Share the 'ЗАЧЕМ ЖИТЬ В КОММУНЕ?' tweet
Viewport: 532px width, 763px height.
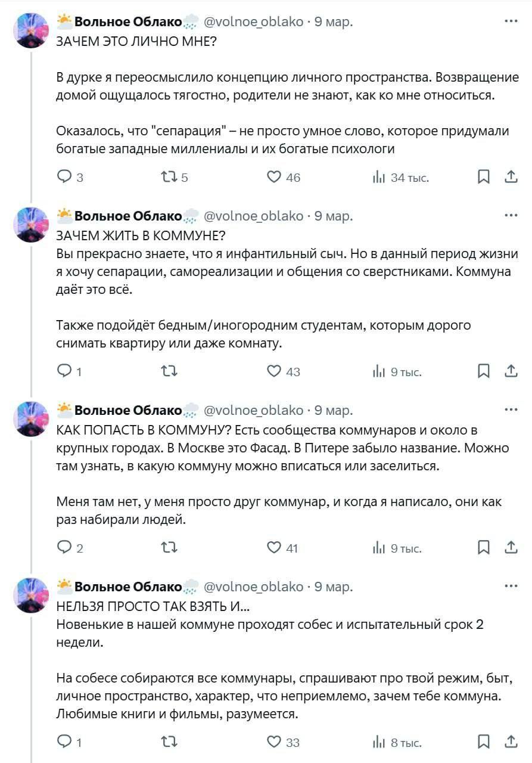tap(511, 371)
